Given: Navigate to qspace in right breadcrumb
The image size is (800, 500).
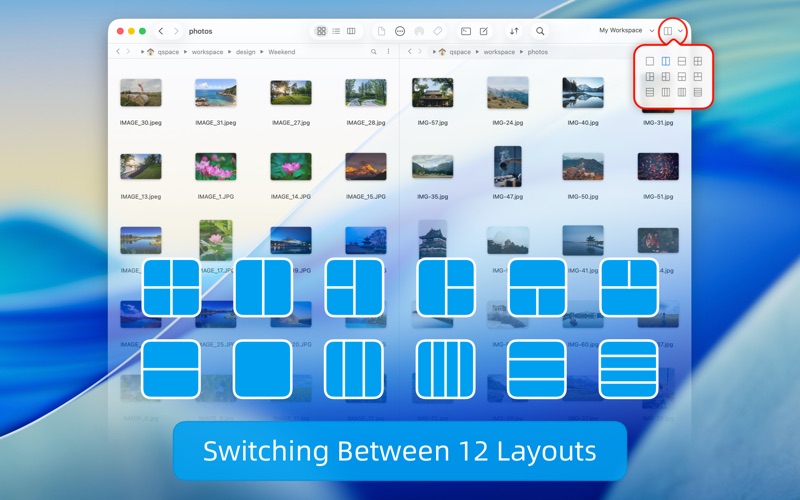Looking at the screenshot, I should click(460, 52).
